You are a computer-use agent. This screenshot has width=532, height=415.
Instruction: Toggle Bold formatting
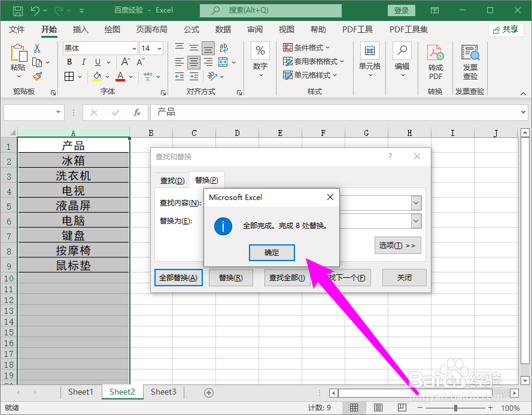(69, 62)
